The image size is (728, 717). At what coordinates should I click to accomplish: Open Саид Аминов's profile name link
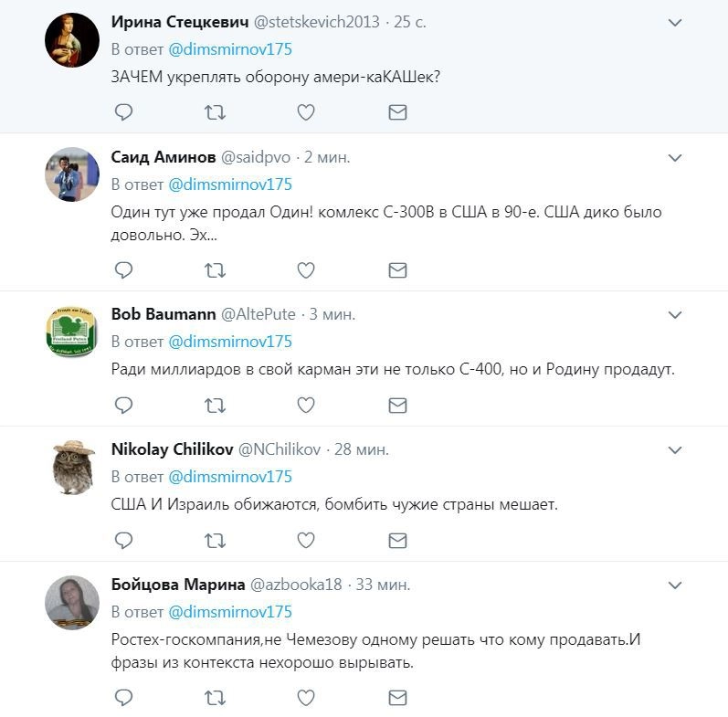click(164, 157)
